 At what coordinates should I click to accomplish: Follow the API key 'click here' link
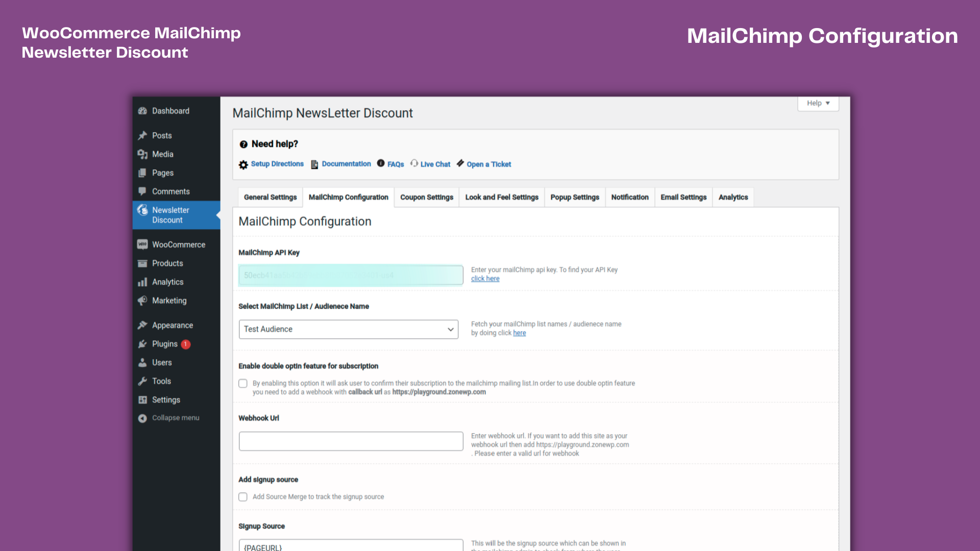[x=485, y=279]
